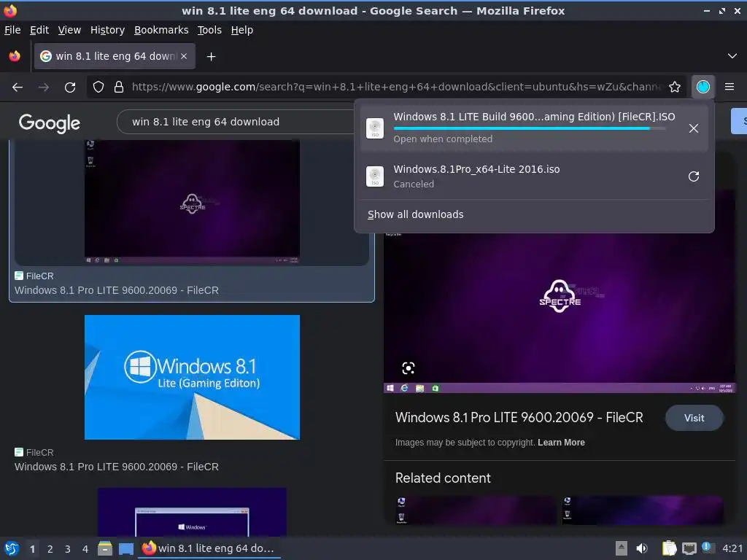Click the title under the Gaming Edition thumbnail
Image resolution: width=747 pixels, height=560 pixels.
coord(116,467)
